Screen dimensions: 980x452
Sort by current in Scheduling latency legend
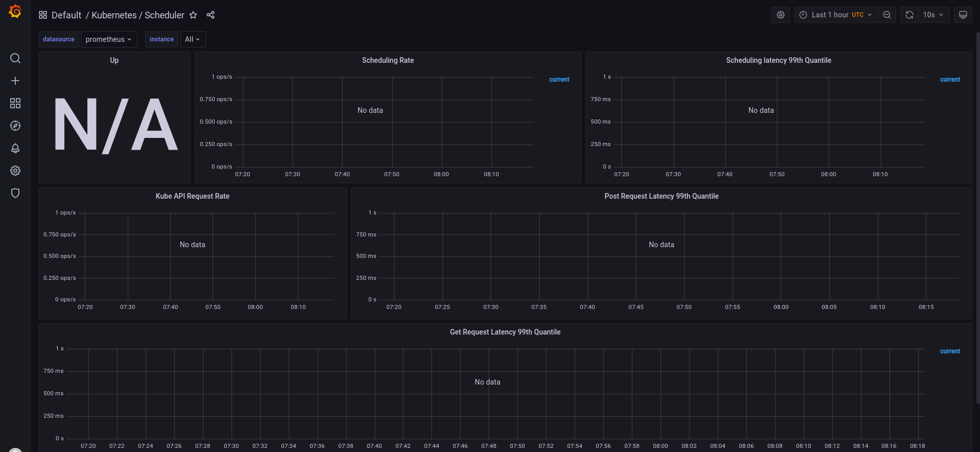(950, 80)
